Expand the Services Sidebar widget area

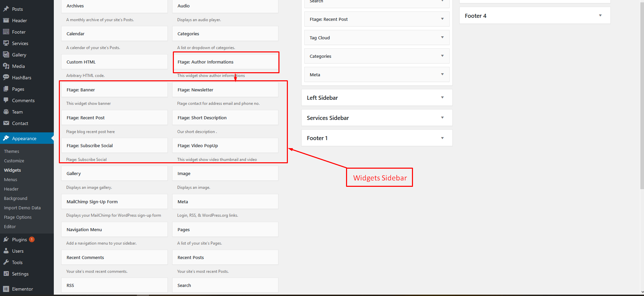(x=442, y=118)
